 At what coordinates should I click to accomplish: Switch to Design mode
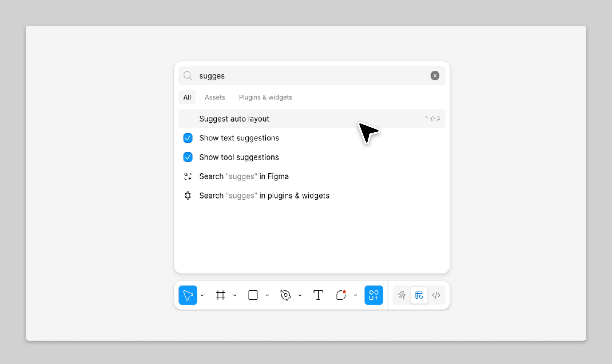[x=419, y=295]
